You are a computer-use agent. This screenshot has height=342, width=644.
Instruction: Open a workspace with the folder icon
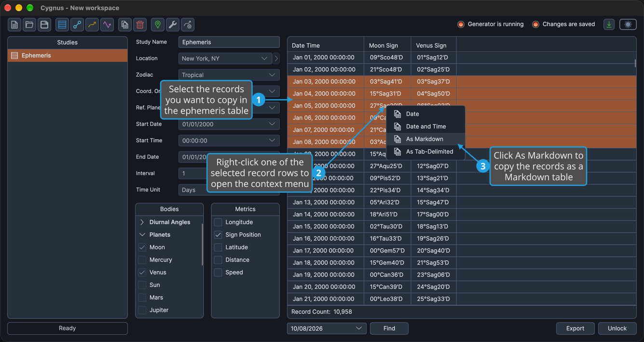pyautogui.click(x=29, y=25)
